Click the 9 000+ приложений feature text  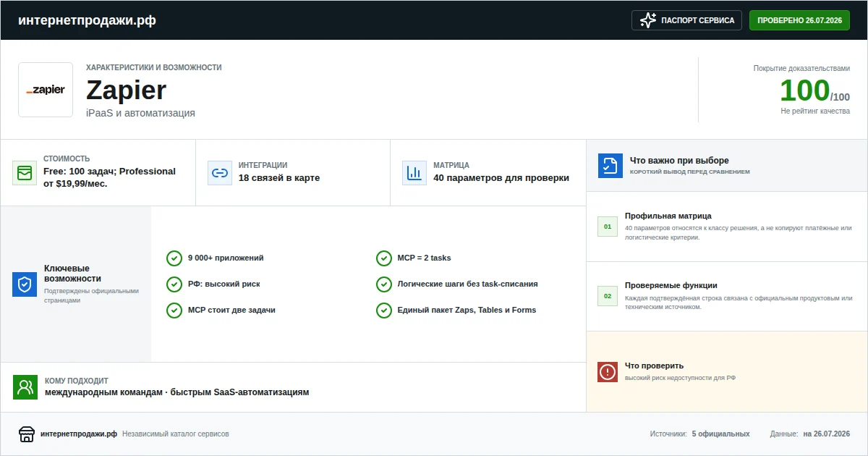(x=226, y=258)
